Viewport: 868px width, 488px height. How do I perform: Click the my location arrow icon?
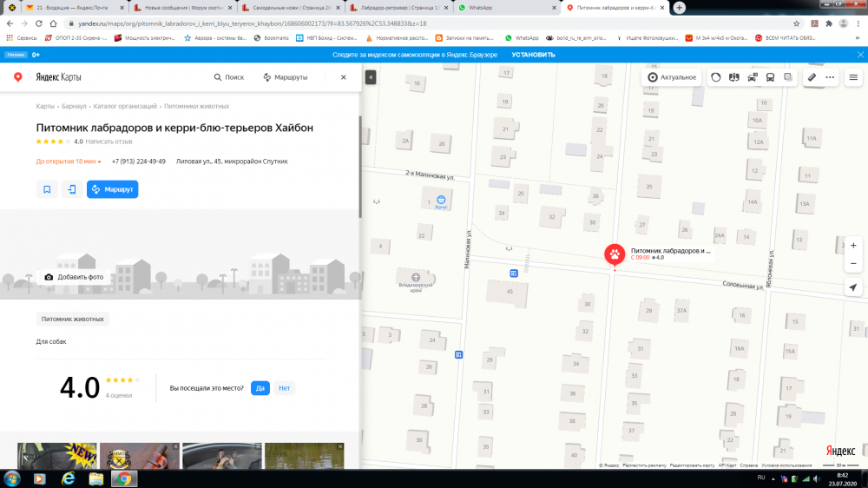tap(853, 287)
